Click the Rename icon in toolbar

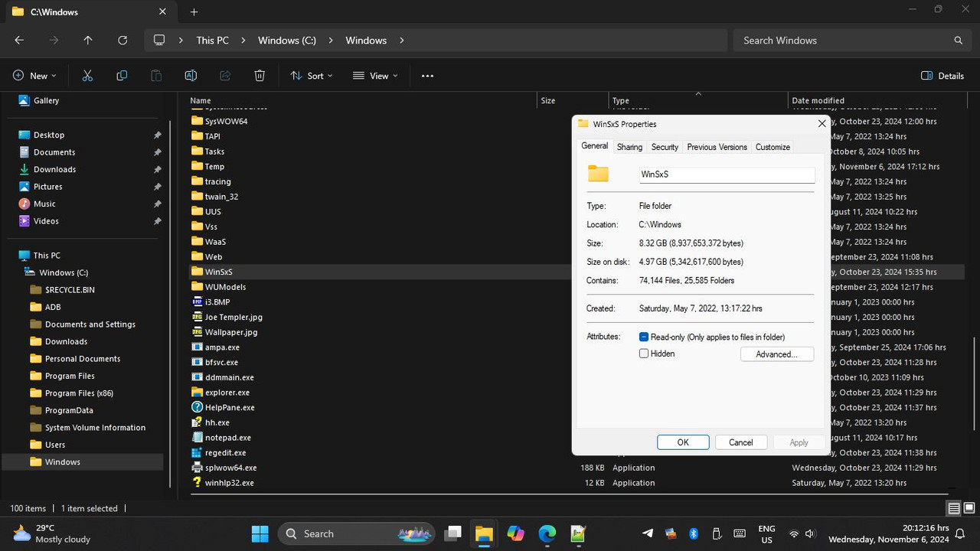pyautogui.click(x=191, y=76)
